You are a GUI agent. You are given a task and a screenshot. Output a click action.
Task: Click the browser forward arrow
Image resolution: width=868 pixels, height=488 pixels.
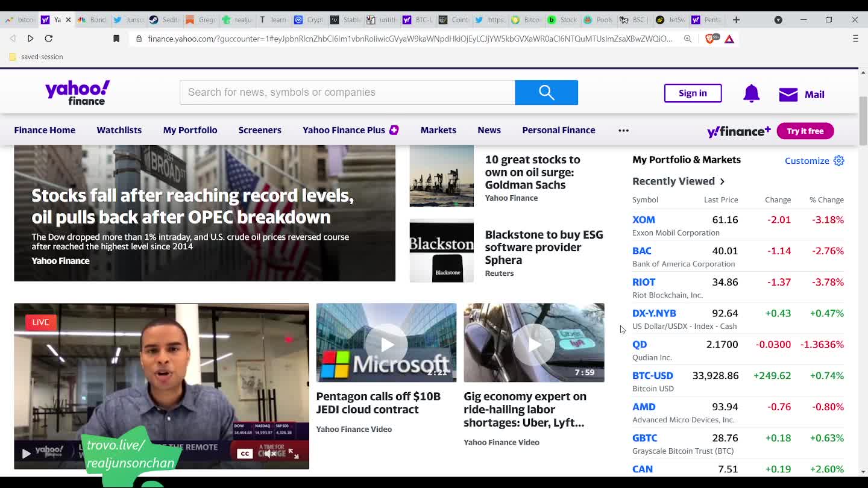tap(31, 39)
